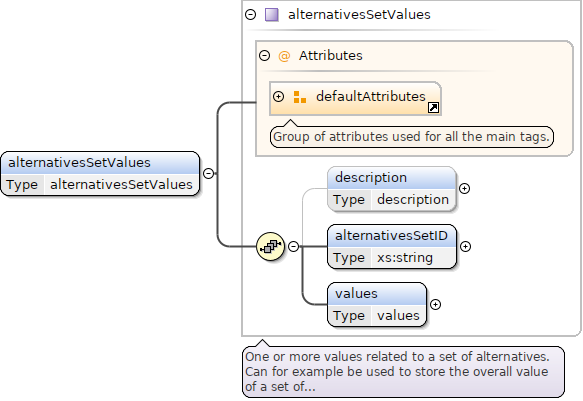This screenshot has height=401, width=583.
Task: Collapse the root alternativesSetValues element
Action: tap(209, 173)
